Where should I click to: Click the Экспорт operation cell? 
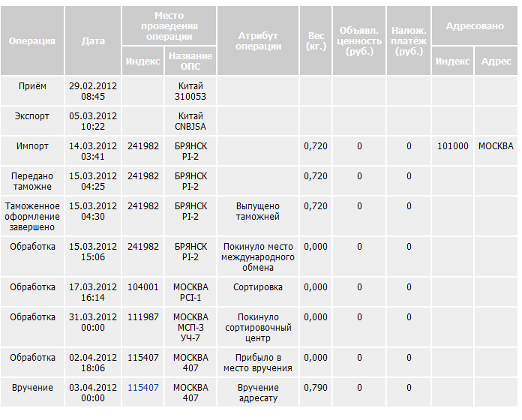[x=32, y=121]
